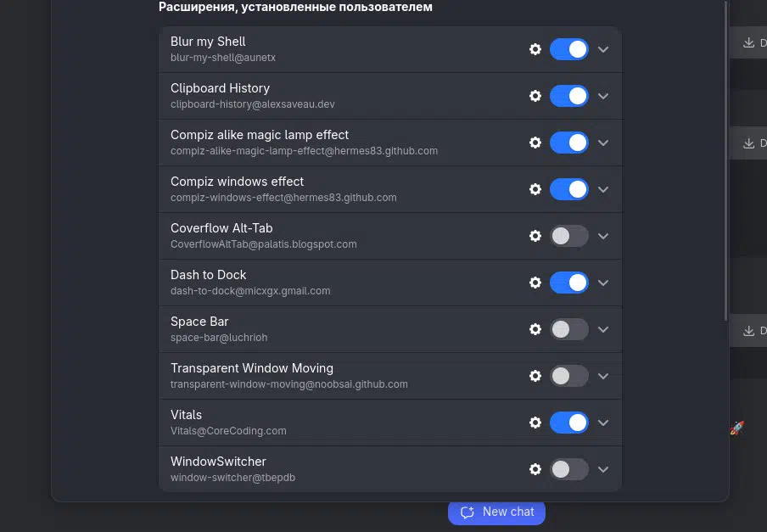Expand Transparent Window Moving details chevron
The height and width of the screenshot is (532, 767).
pos(603,376)
